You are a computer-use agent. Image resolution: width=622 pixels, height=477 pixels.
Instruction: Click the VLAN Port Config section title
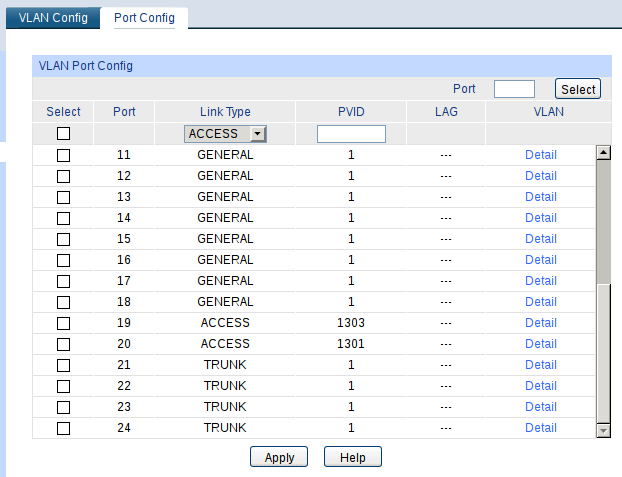pos(86,66)
